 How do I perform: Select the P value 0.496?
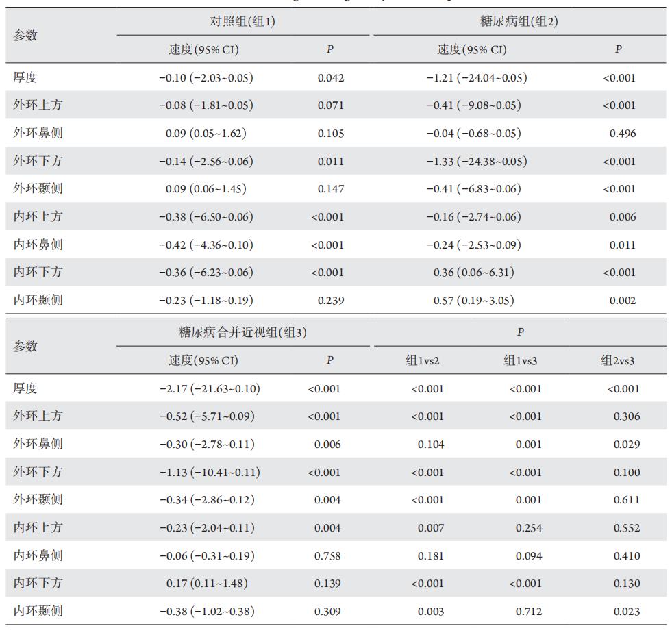click(623, 134)
